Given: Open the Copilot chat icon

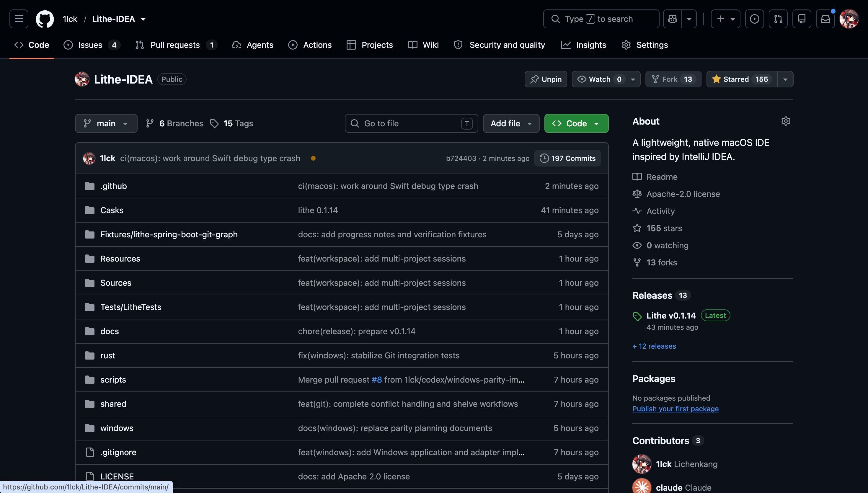Looking at the screenshot, I should pos(672,19).
